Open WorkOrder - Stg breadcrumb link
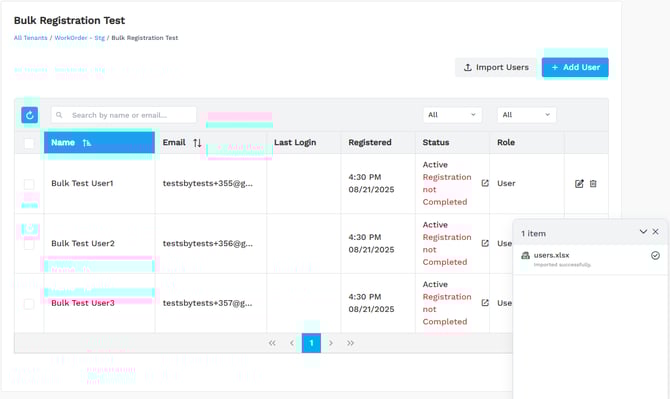 79,38
